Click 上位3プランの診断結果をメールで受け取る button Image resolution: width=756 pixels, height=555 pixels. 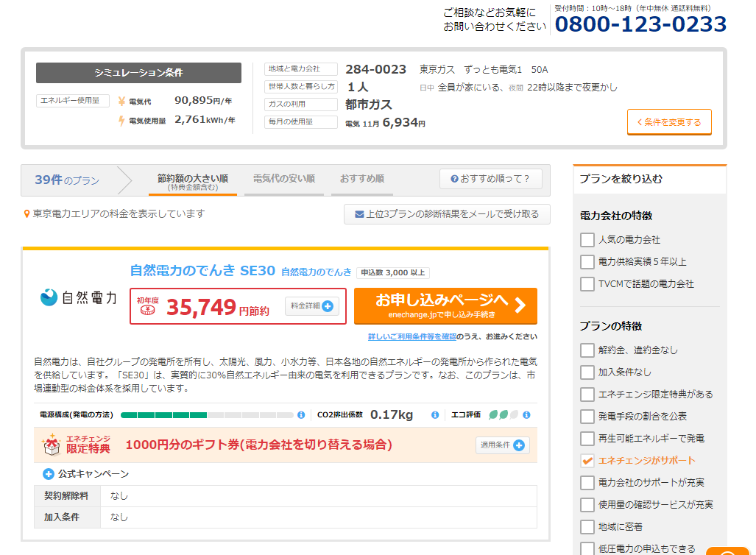point(447,214)
